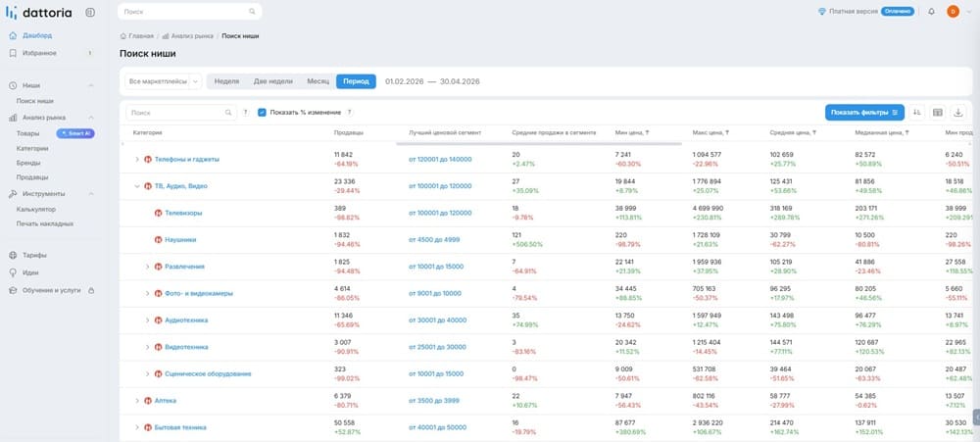Image resolution: width=980 pixels, height=442 pixels.
Task: Click the side handle at right edge
Action: tap(976, 417)
